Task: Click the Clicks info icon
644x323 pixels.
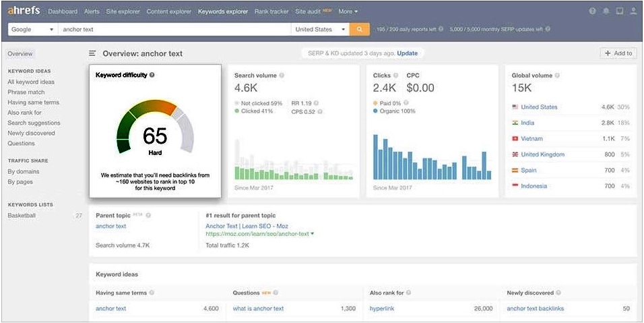Action: pyautogui.click(x=395, y=76)
